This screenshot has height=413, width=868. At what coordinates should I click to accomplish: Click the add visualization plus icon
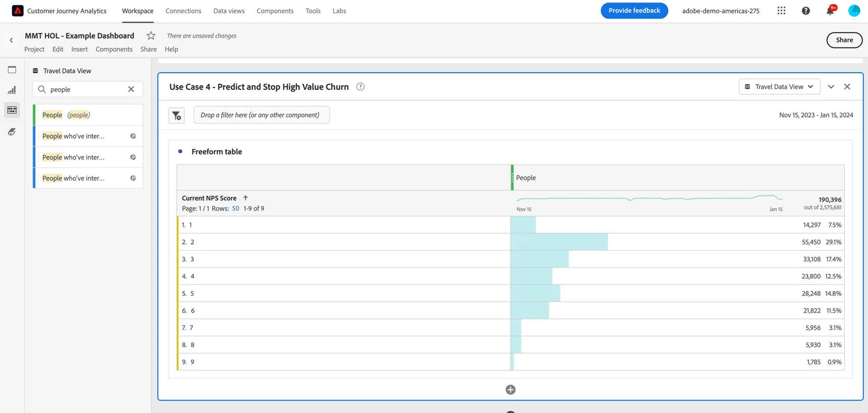pyautogui.click(x=511, y=390)
